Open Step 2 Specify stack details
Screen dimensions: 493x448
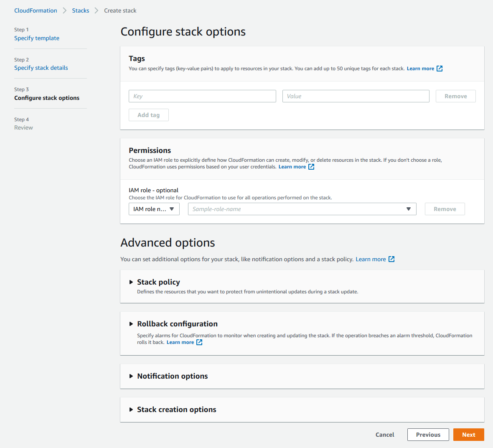click(x=41, y=68)
